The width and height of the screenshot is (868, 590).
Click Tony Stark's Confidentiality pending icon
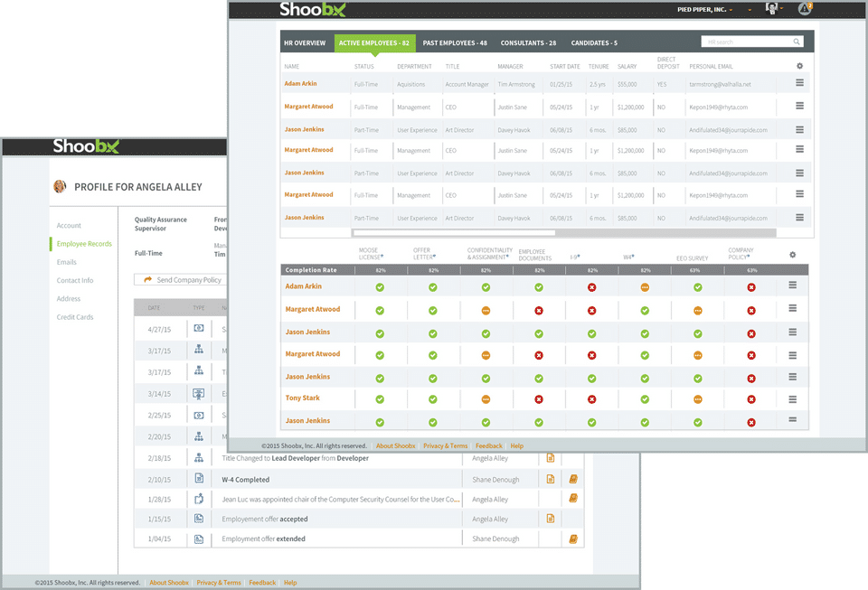point(486,399)
